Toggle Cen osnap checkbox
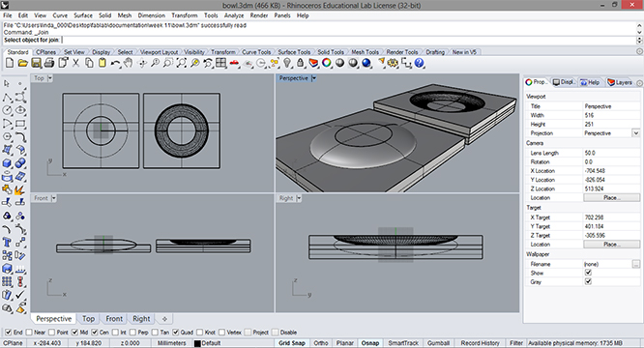Screen dimensions: 644x348 [x=95, y=332]
